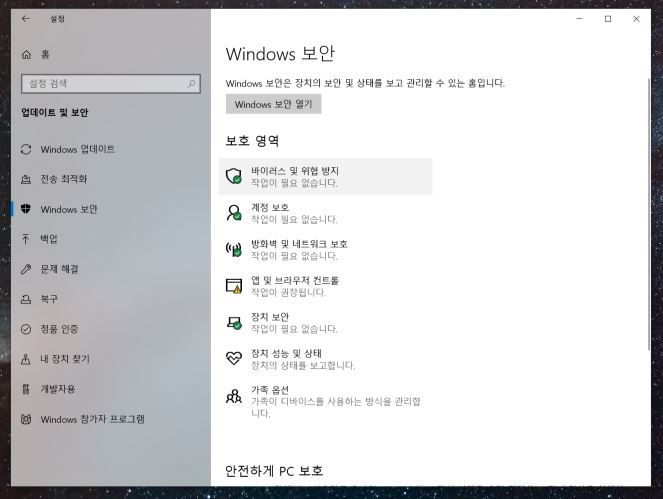Open 바이러스 및 위협 방지 area

point(325,176)
